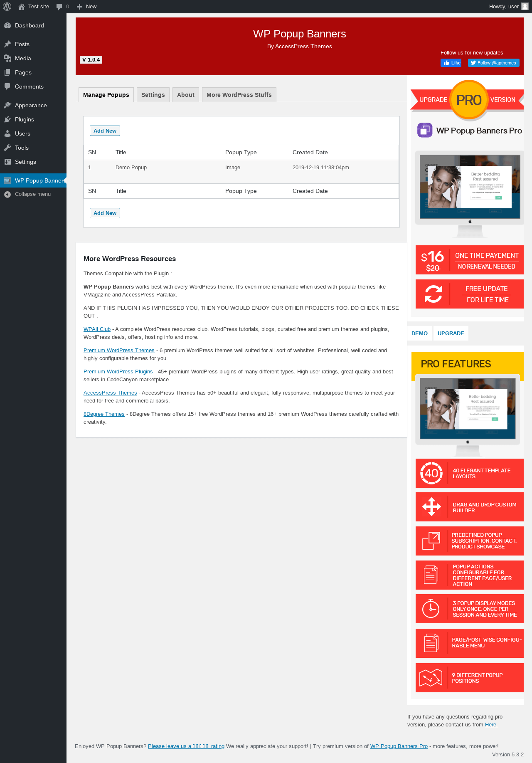Click the Image popup type cell

coord(233,168)
